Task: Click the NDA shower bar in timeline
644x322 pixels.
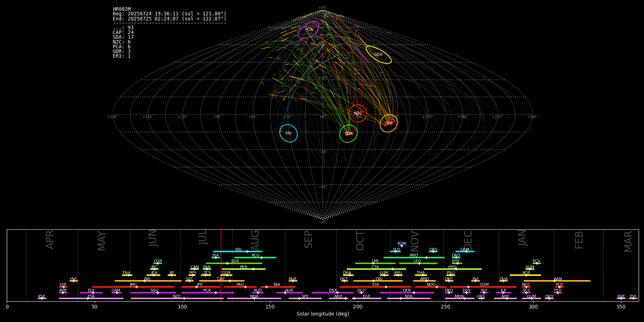Action: point(254,298)
